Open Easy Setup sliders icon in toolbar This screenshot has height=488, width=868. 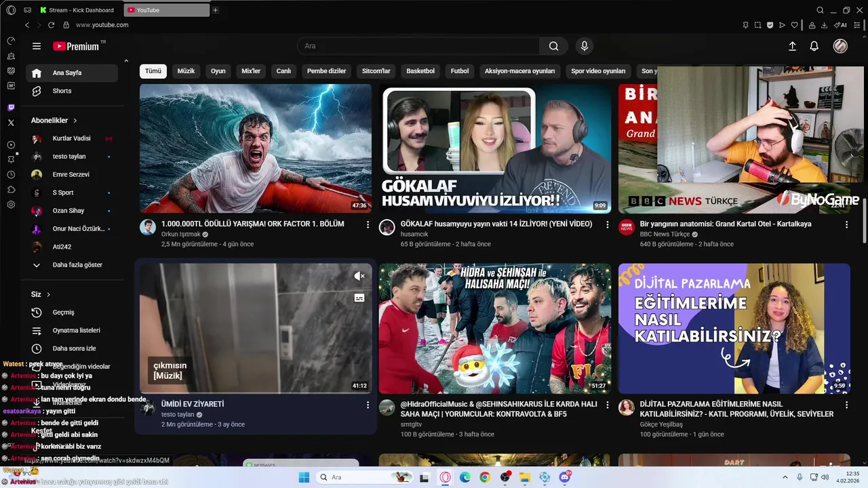coord(858,25)
